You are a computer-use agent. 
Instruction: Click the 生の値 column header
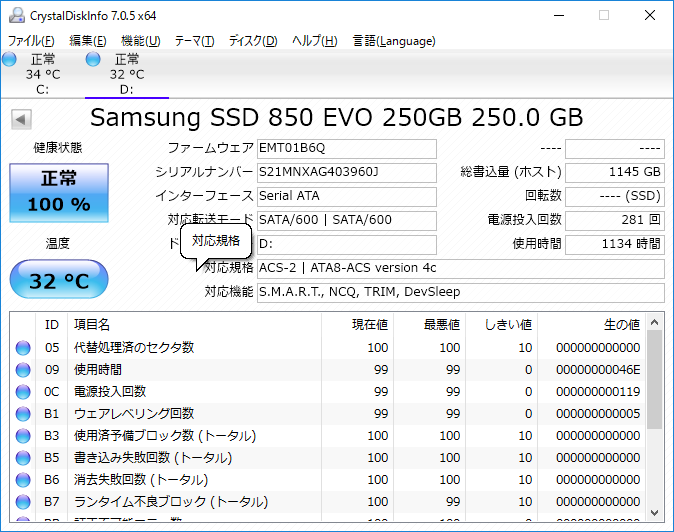[x=591, y=324]
